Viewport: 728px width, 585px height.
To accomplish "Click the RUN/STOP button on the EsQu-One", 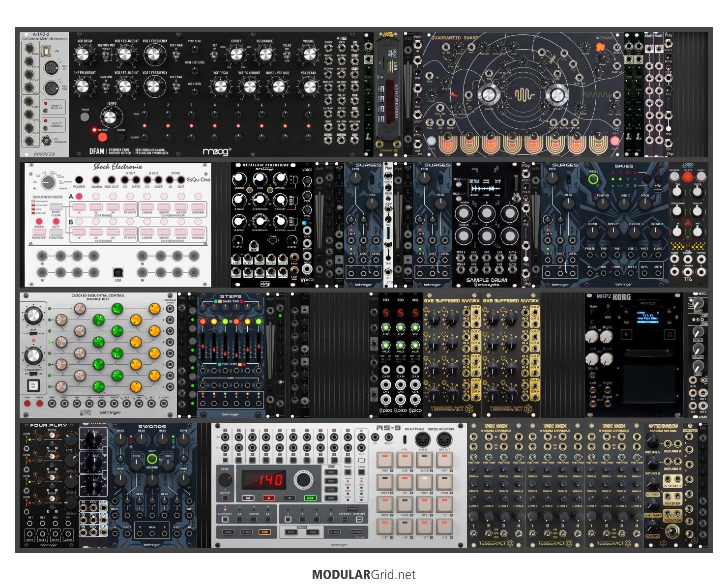I will tap(39, 232).
